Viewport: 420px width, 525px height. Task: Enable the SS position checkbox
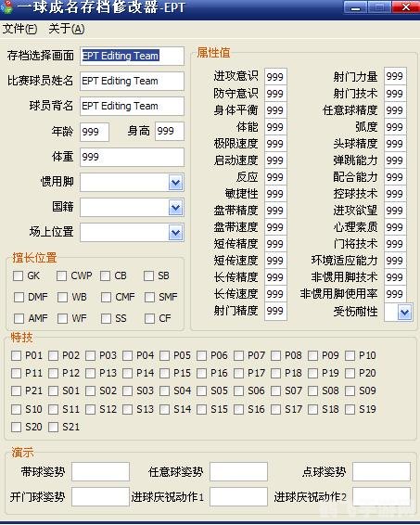106,318
